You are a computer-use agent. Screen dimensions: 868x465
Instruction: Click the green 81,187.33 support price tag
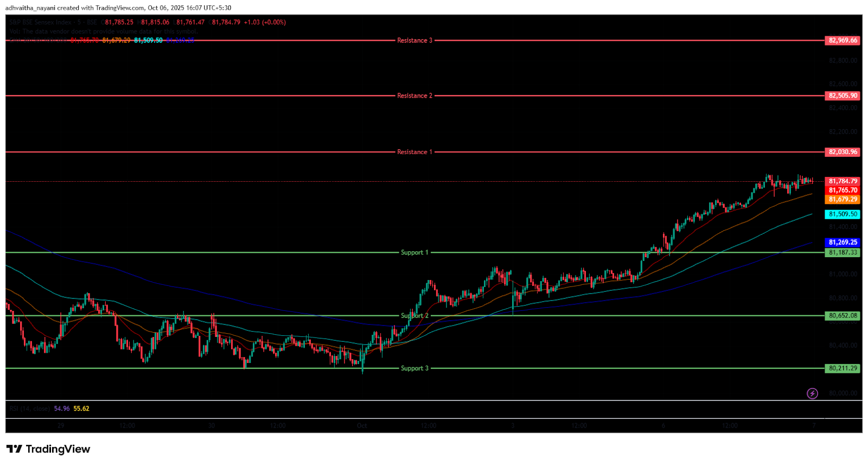coord(843,252)
